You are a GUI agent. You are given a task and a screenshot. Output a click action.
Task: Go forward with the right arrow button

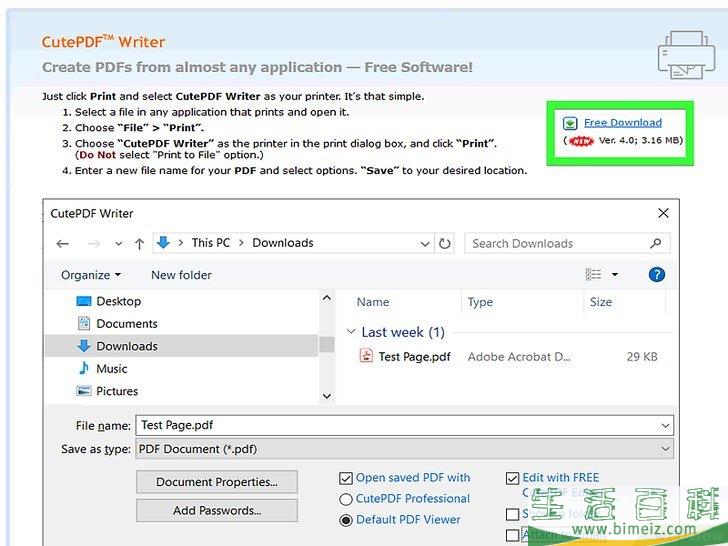pyautogui.click(x=94, y=243)
